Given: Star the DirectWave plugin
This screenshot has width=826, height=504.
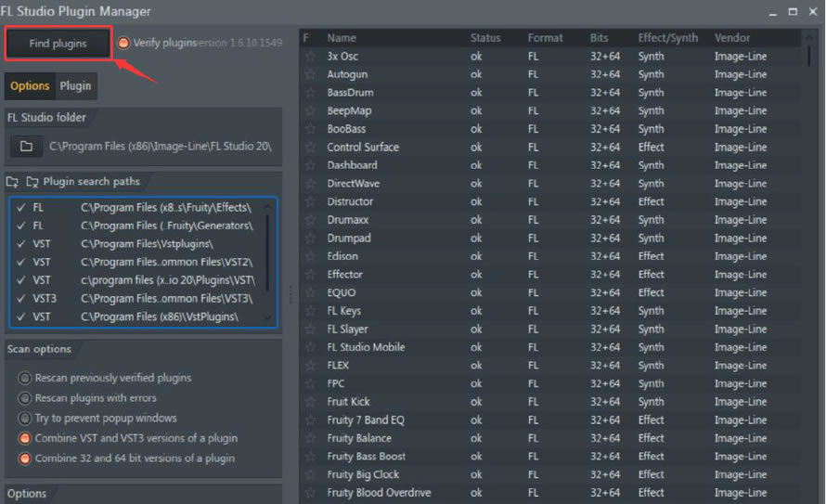Looking at the screenshot, I should [x=310, y=184].
